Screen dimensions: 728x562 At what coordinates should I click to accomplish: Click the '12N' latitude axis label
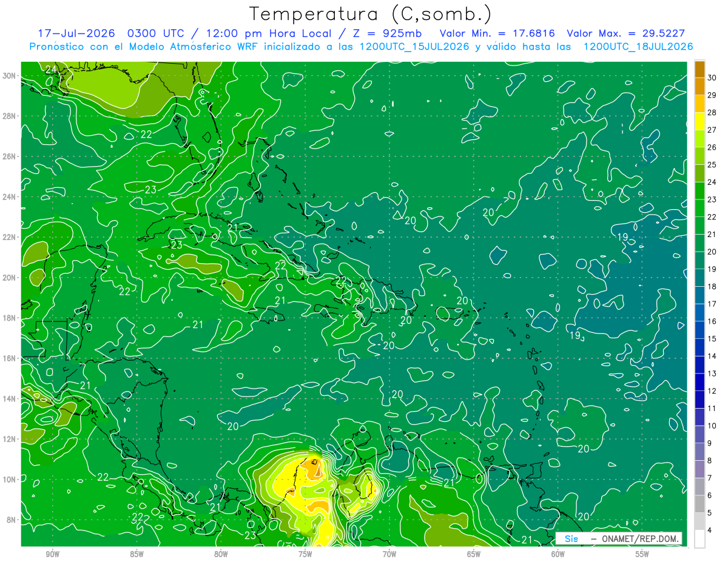pyautogui.click(x=9, y=439)
